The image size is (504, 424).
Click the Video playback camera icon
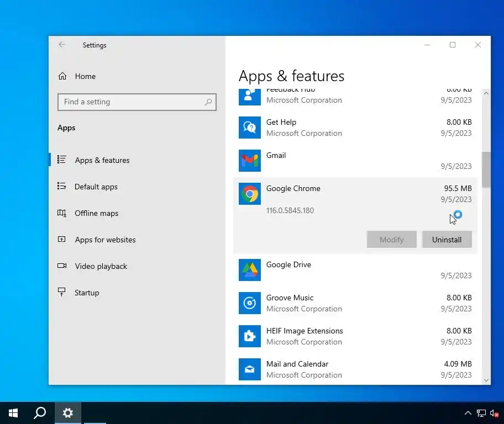[62, 266]
